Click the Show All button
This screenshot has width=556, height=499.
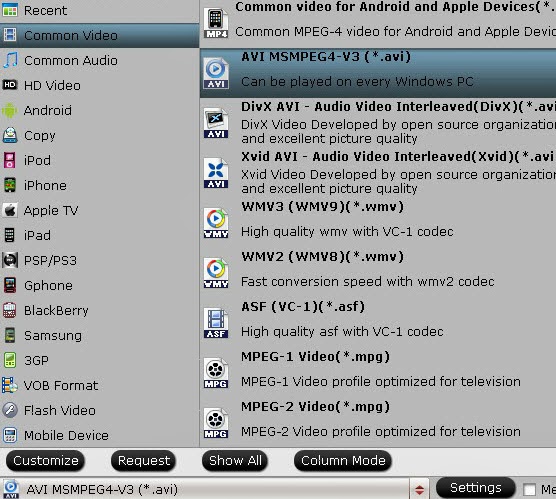coord(235,461)
